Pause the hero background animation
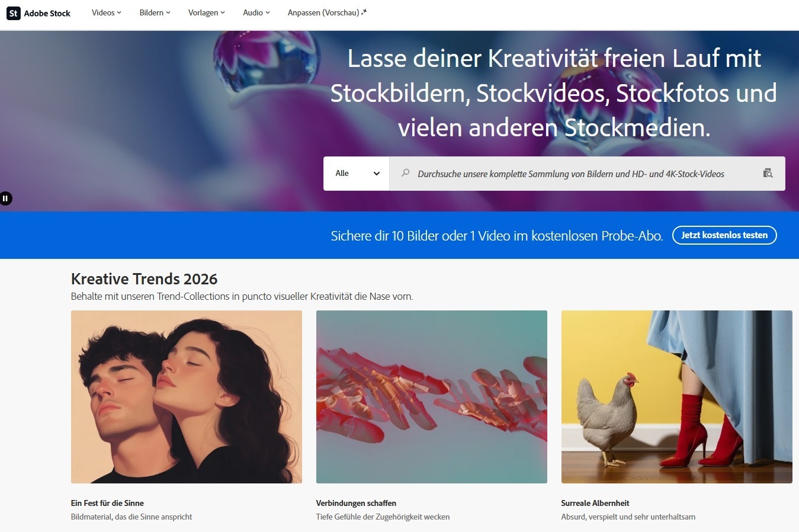Image resolution: width=799 pixels, height=532 pixels. click(x=5, y=198)
